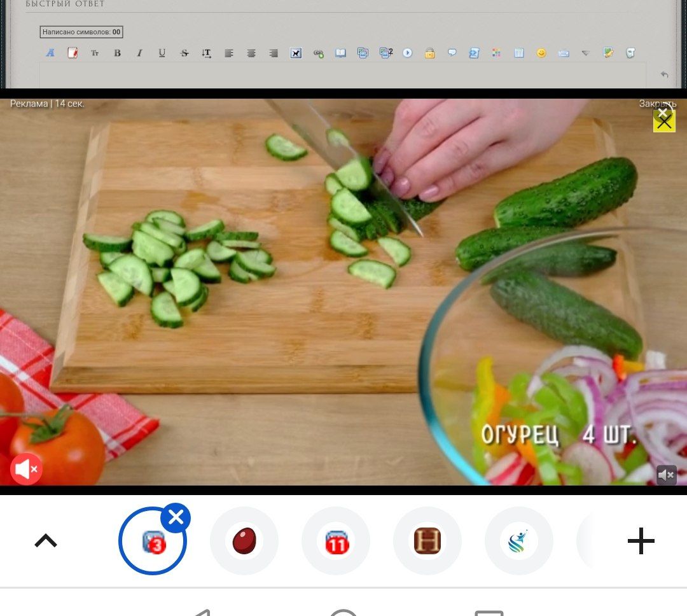Insert a table using the table icon
The width and height of the screenshot is (687, 616).
tap(519, 53)
